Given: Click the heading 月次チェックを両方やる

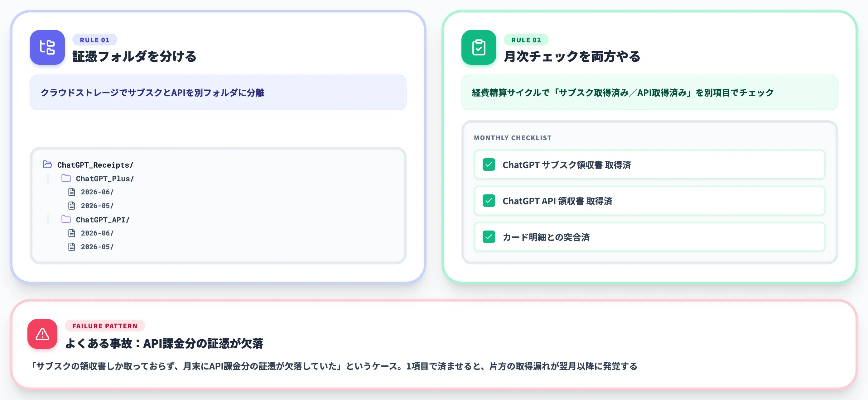Looking at the screenshot, I should click(x=572, y=56).
